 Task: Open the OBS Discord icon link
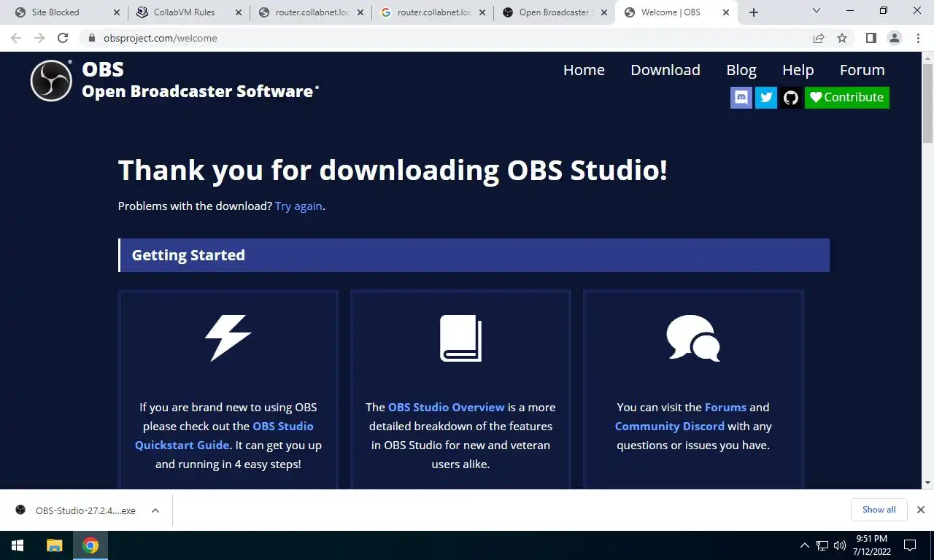tap(741, 97)
